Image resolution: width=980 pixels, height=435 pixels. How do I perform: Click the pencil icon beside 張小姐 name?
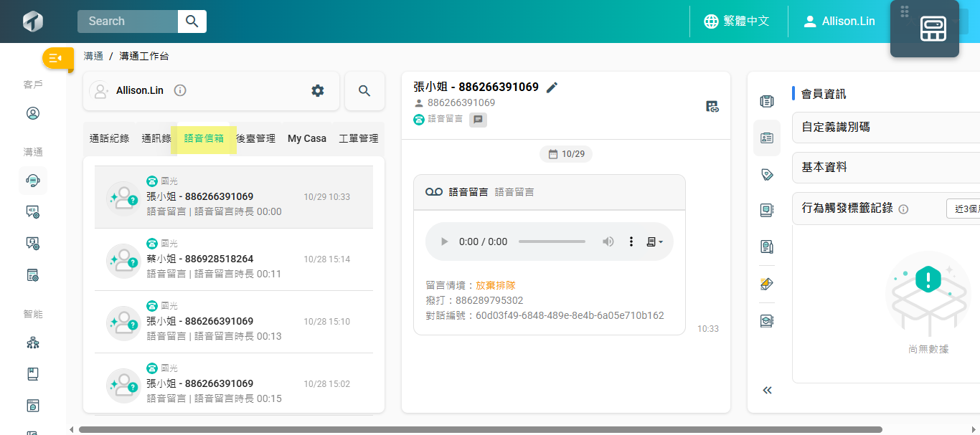[552, 87]
